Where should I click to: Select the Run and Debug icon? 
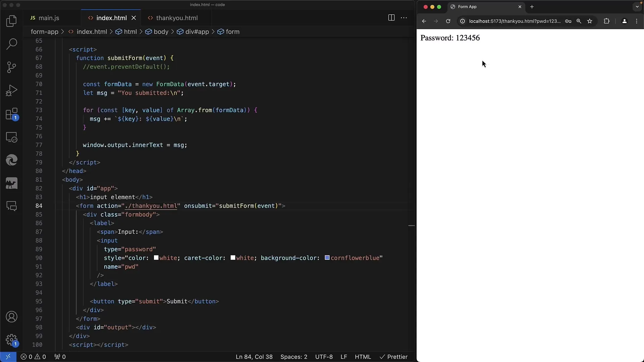tap(11, 90)
